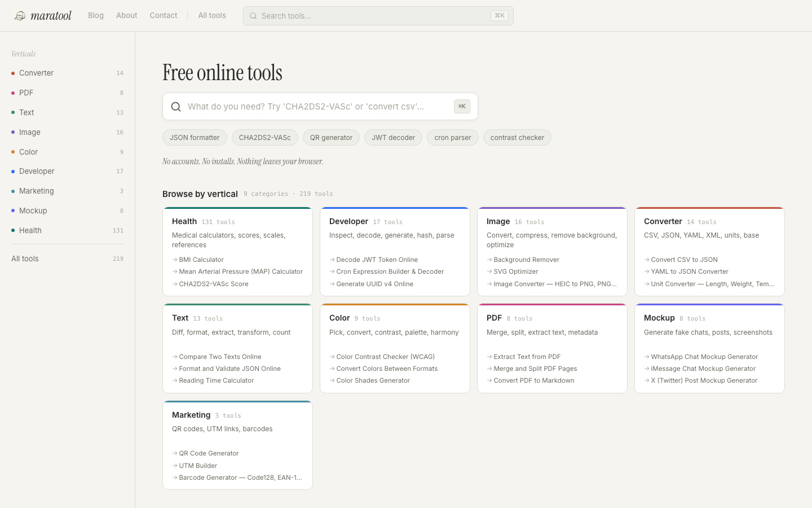The image size is (812, 508).
Task: Click the magnifier icon in main search box
Action: tap(176, 107)
